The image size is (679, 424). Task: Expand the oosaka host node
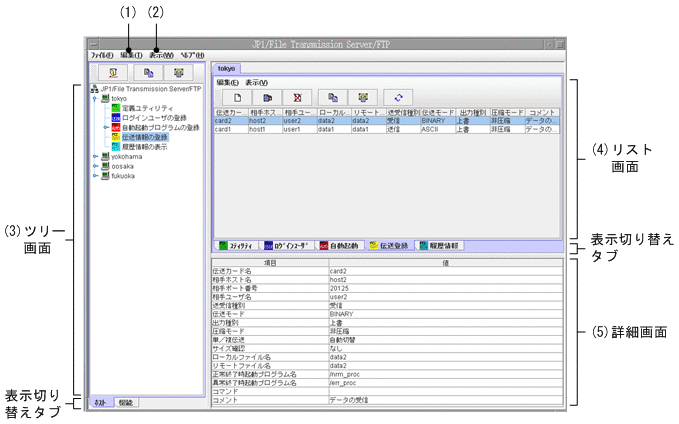(94, 167)
